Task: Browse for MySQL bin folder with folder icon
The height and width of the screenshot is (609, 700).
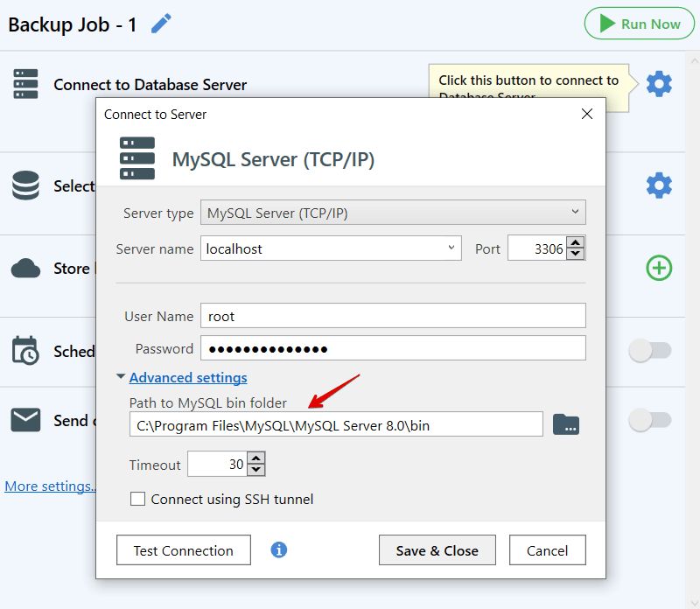Action: coord(566,424)
